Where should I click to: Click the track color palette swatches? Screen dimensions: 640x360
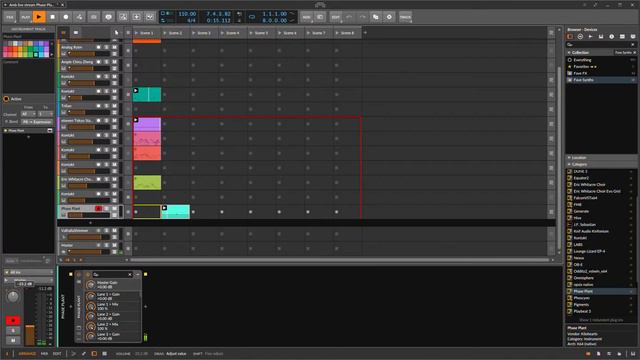(26, 49)
